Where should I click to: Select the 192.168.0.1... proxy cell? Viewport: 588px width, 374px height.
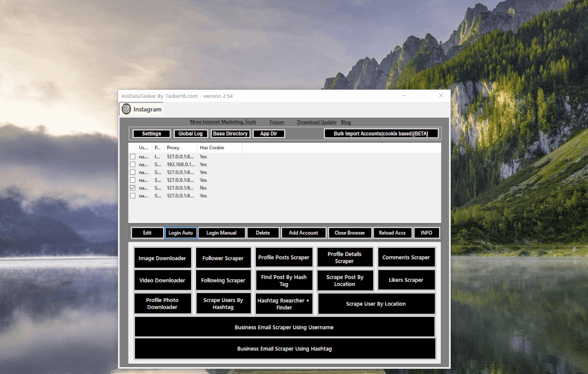click(180, 165)
